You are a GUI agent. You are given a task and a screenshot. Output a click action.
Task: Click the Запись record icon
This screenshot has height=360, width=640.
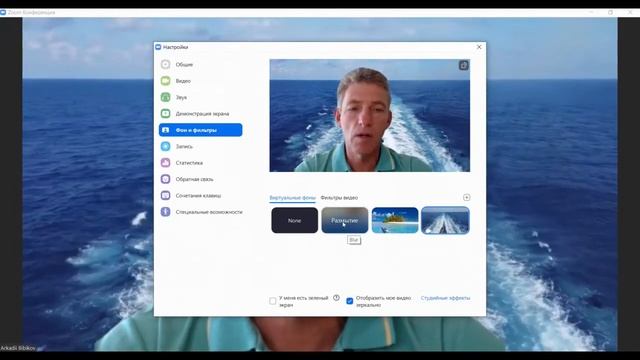click(x=165, y=146)
